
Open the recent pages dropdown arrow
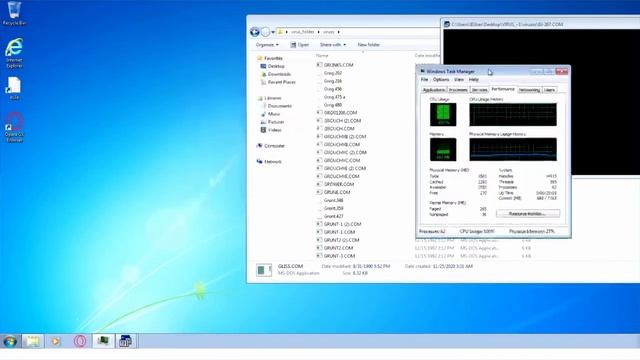273,32
